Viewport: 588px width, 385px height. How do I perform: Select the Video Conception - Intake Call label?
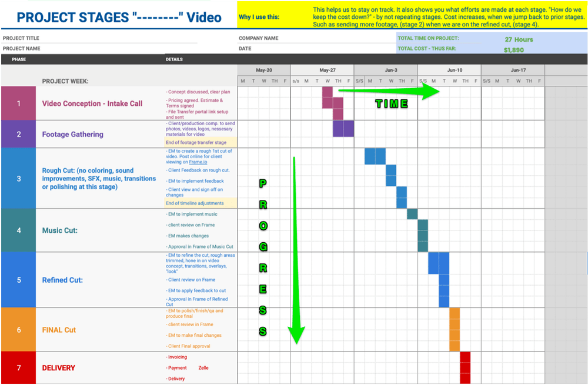click(x=92, y=103)
